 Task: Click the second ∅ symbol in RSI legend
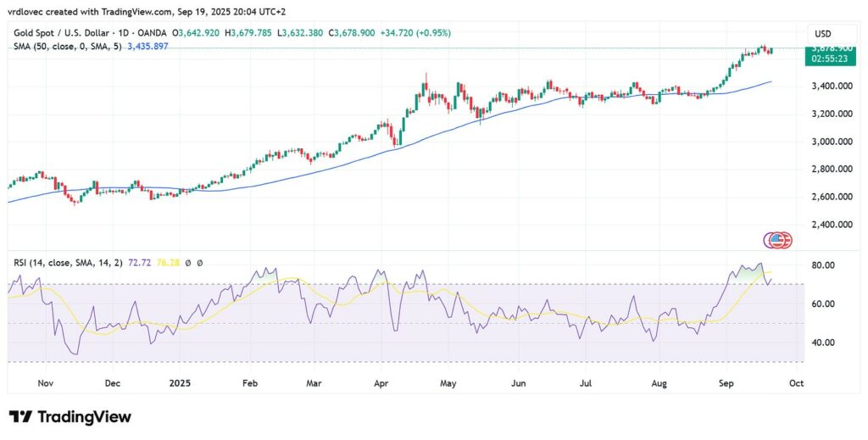click(199, 262)
